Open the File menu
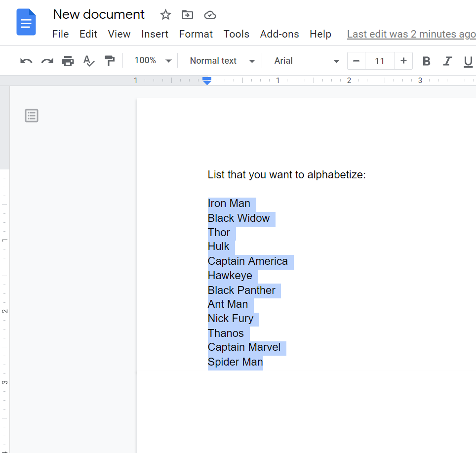476x453 pixels. click(x=60, y=34)
